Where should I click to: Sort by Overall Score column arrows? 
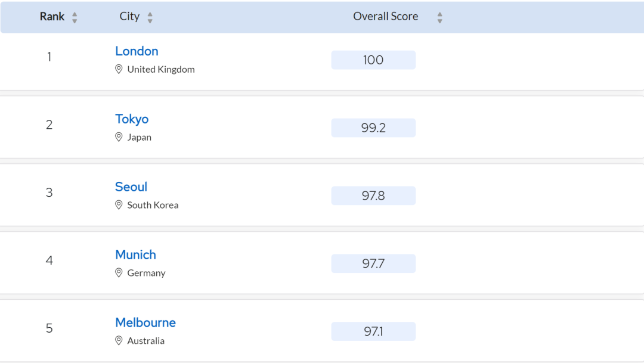click(440, 18)
